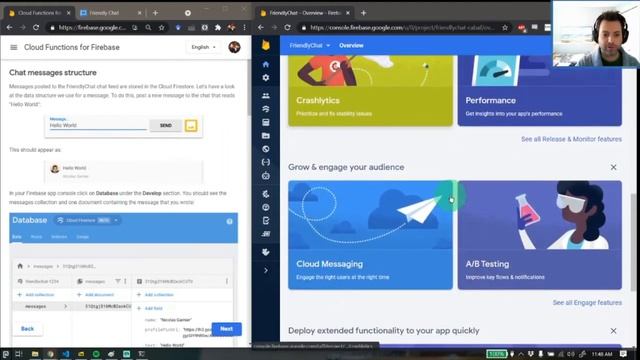The width and height of the screenshot is (640, 360).
Task: Open Authentication users icon in Firebase sidebar
Action: click(x=266, y=96)
